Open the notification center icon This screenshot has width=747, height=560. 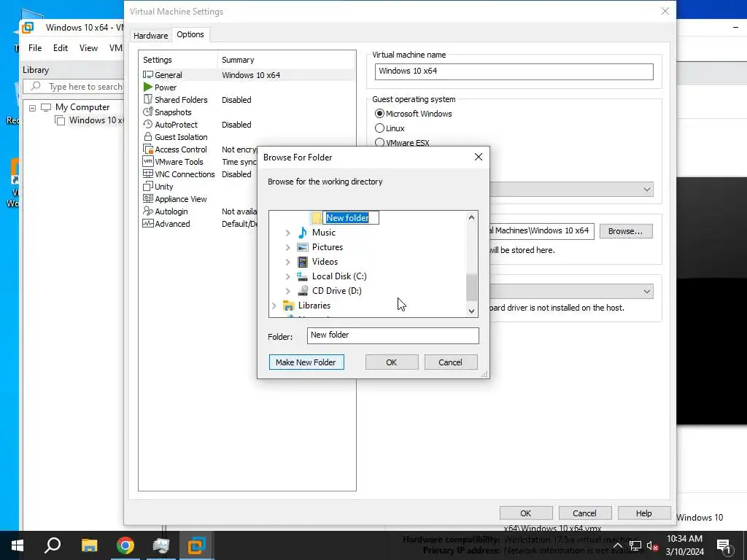724,545
